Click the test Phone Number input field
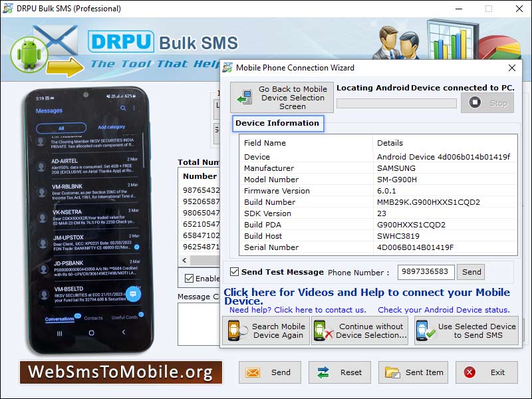 coord(426,272)
